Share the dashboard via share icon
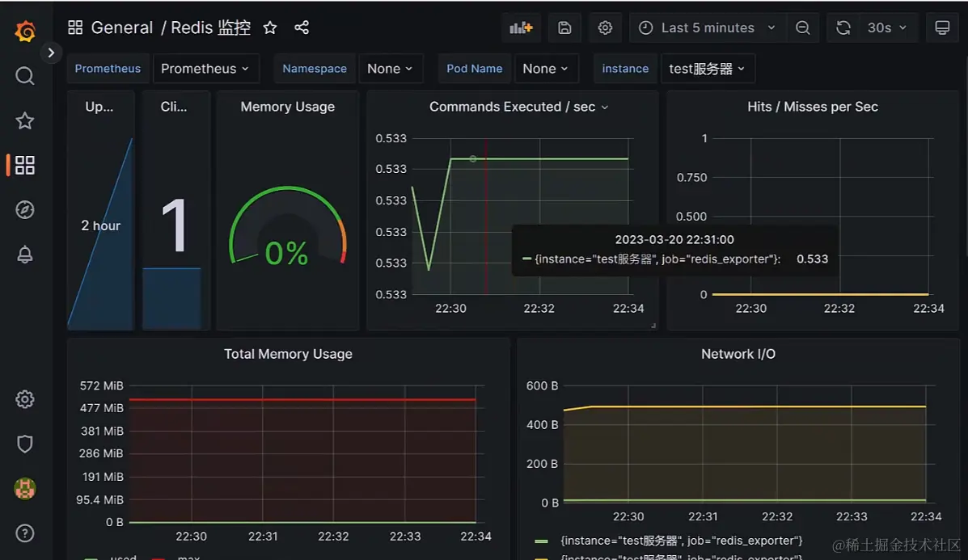Image resolution: width=968 pixels, height=560 pixels. coord(302,27)
